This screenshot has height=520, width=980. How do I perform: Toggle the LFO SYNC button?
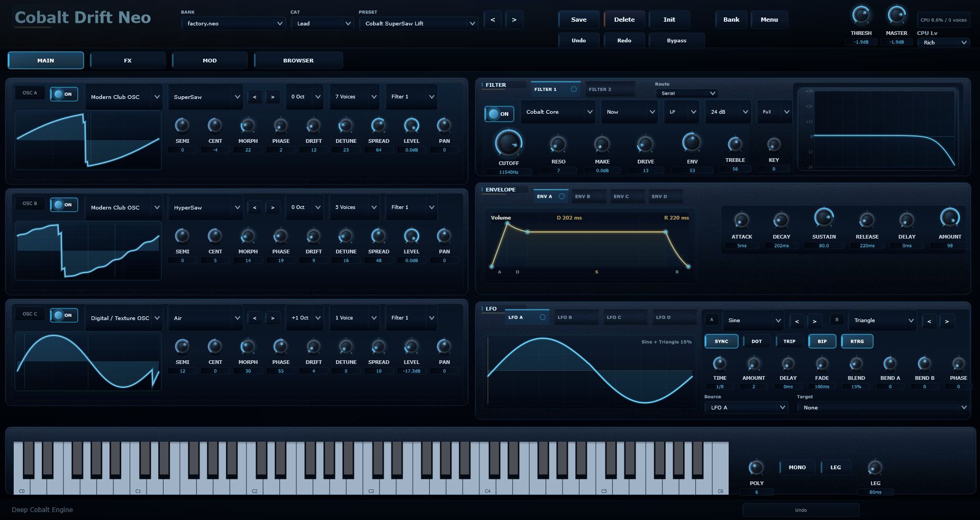721,341
